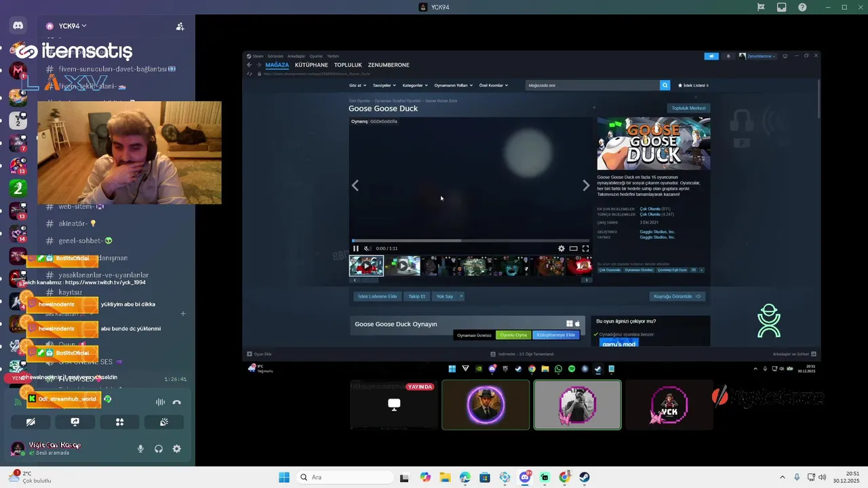
Task: Open Steam announcements megaphone button
Action: (x=711, y=56)
